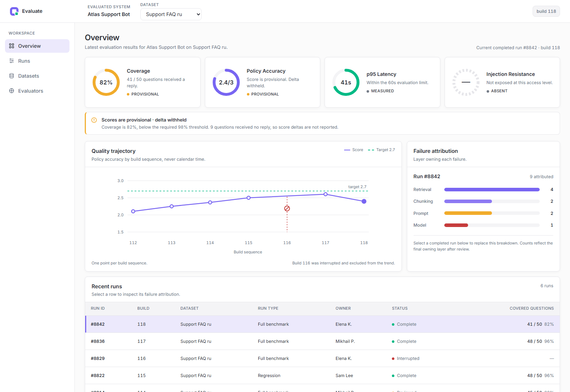Select run #8836 row in Recent runs

point(322,341)
